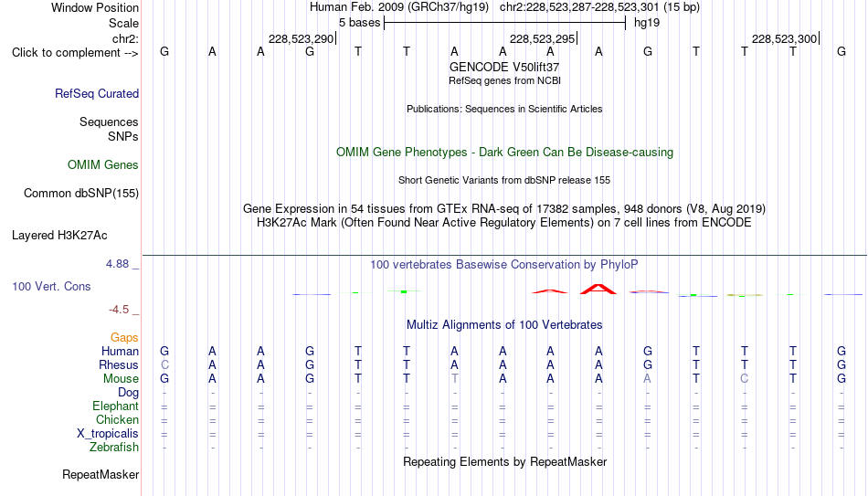
Task: Click the OMIM Genes track label
Action: (x=102, y=165)
